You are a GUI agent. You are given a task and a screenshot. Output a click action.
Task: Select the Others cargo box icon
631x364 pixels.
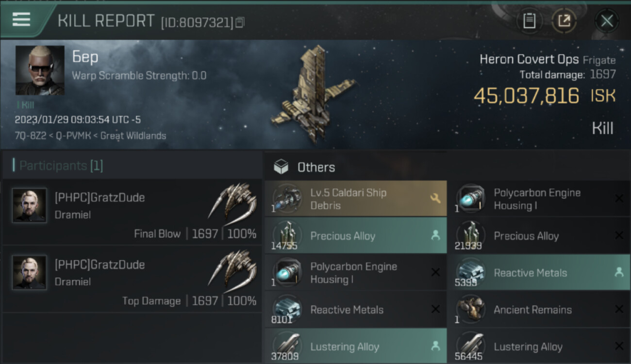[x=281, y=167]
